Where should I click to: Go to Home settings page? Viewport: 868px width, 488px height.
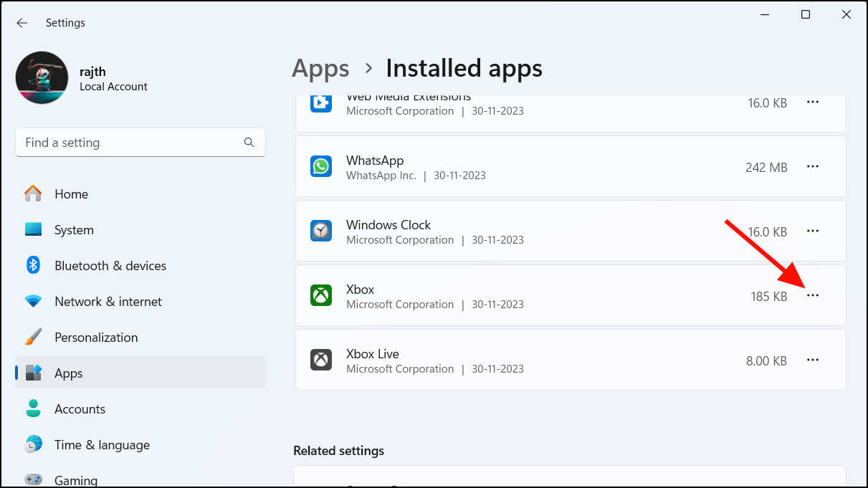(70, 194)
